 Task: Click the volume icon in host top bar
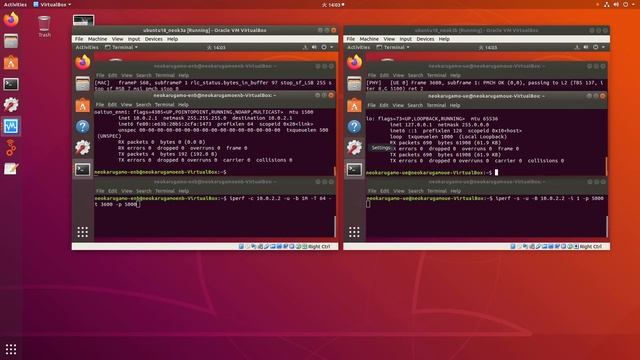tap(616, 4)
